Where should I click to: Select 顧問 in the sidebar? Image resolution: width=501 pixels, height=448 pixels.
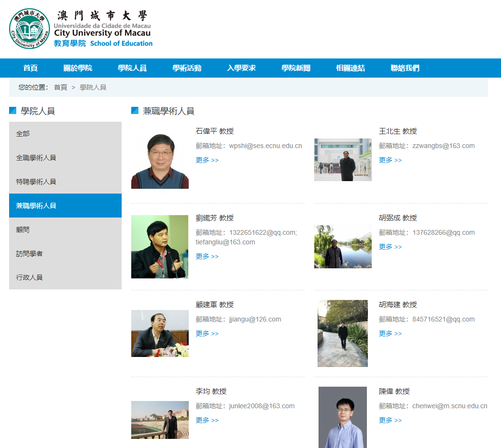[x=65, y=230]
